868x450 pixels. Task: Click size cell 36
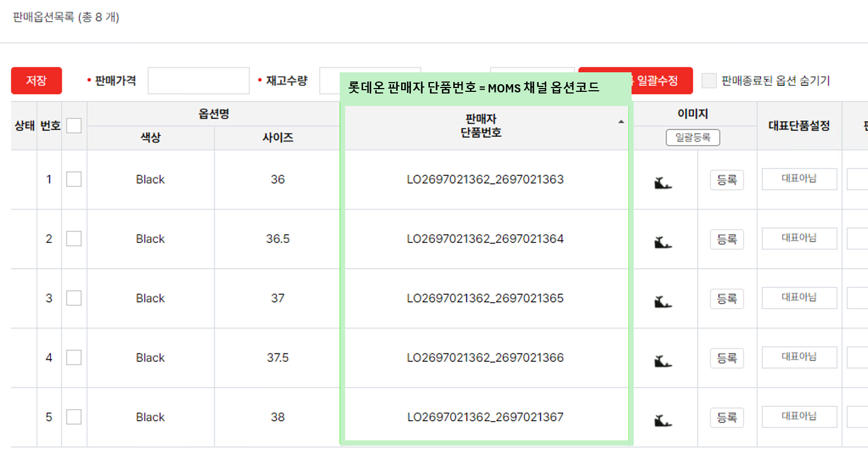pos(278,179)
